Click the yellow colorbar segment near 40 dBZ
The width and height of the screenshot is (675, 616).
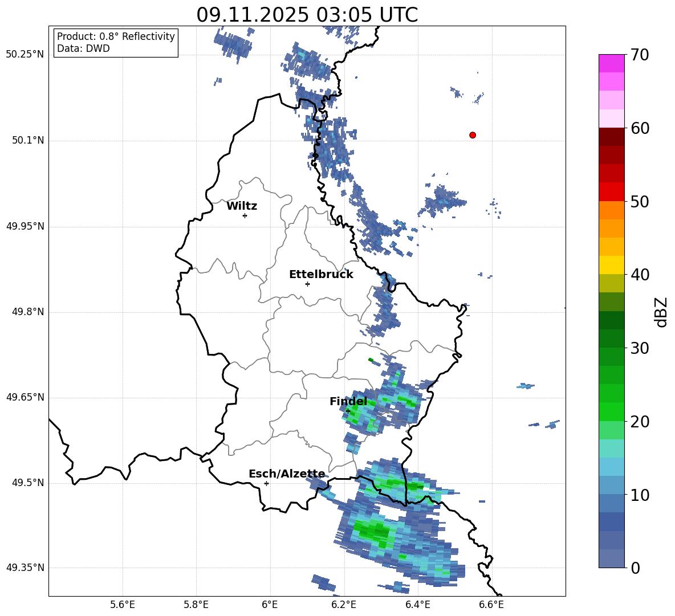611,265
